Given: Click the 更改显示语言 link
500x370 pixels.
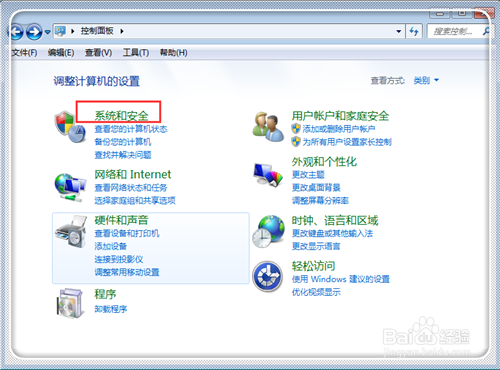Looking at the screenshot, I should coord(316,246).
